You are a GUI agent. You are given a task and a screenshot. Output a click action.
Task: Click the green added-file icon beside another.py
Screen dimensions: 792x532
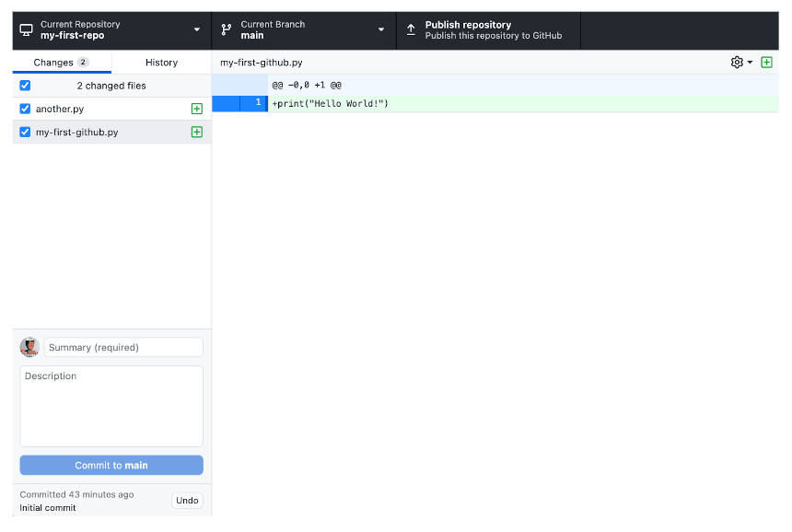[x=196, y=109]
